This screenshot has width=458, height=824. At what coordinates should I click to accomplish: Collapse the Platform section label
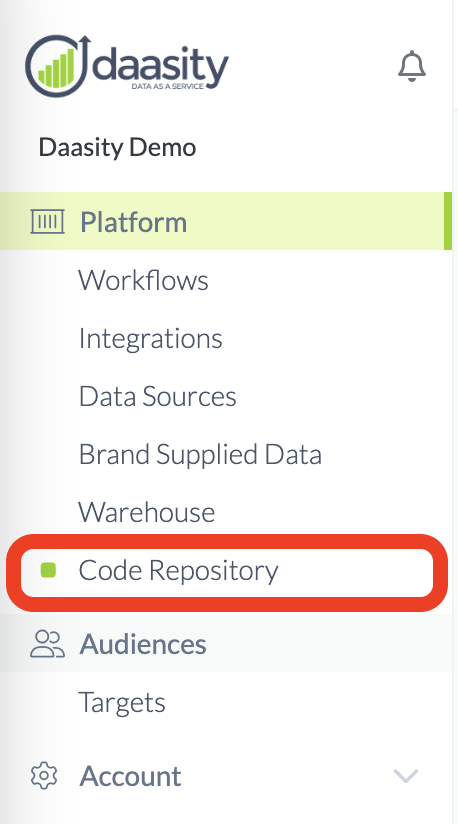click(x=133, y=222)
